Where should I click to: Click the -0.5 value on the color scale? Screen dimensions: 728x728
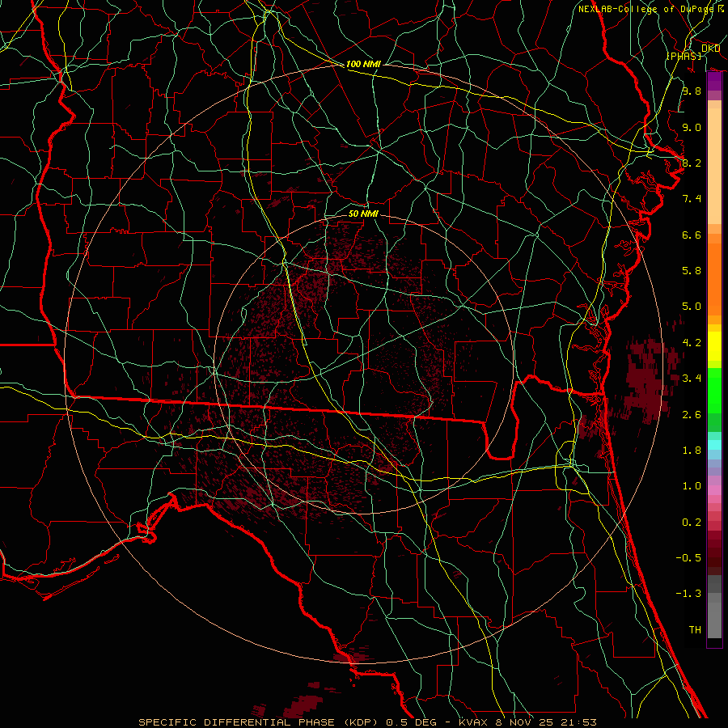pos(688,558)
